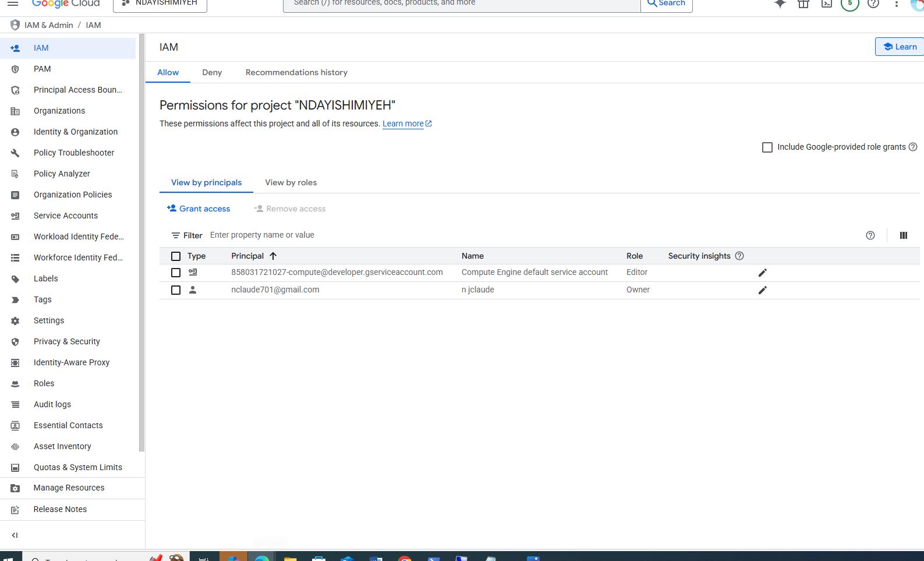Edit the nclaude701@gmail.com principal
Image resolution: width=924 pixels, height=561 pixels.
click(x=763, y=290)
